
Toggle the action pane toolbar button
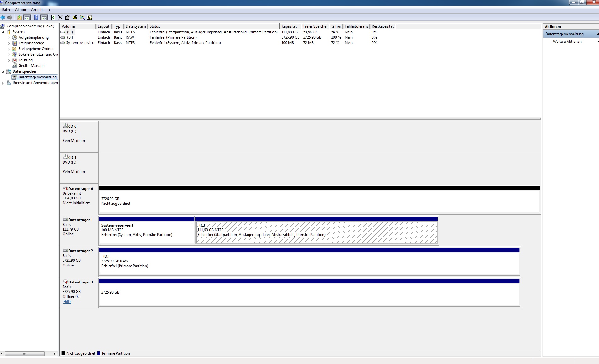point(44,17)
